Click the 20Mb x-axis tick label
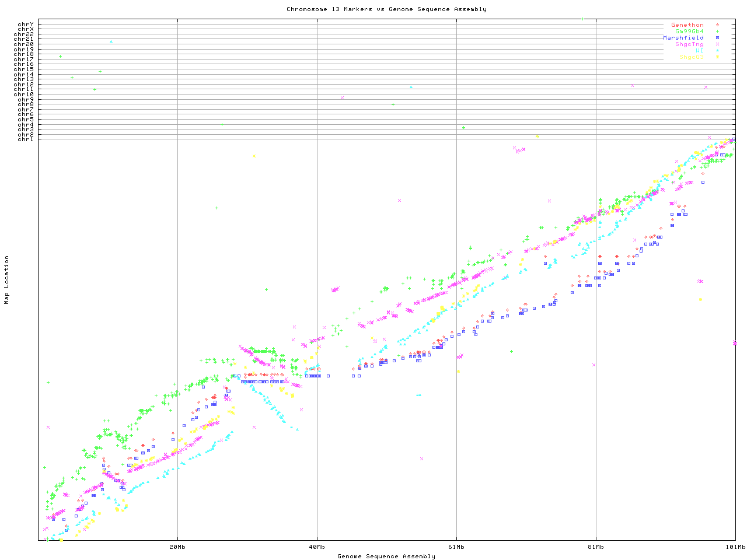 tap(177, 547)
